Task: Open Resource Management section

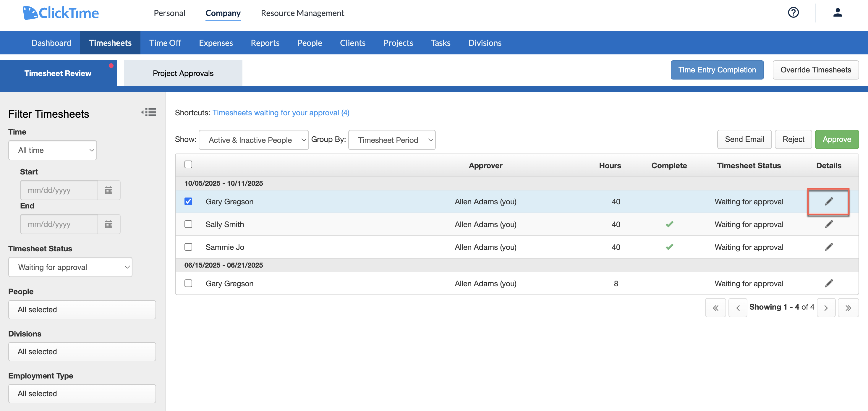Action: point(302,13)
